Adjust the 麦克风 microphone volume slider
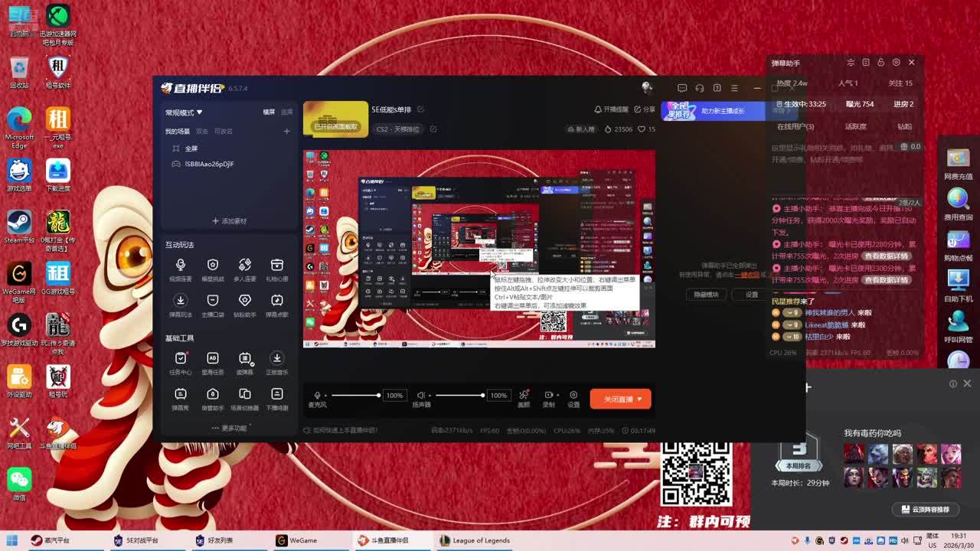Screen dimensions: 980x551 coord(355,396)
